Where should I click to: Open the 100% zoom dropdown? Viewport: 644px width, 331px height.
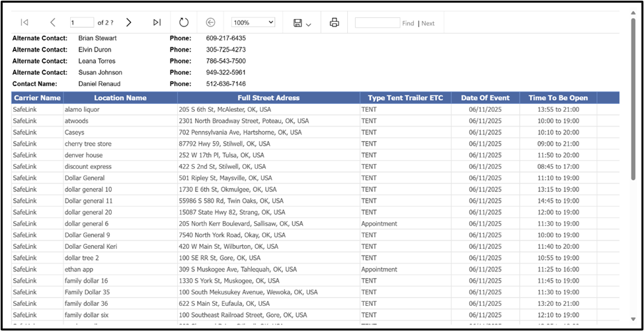253,23
